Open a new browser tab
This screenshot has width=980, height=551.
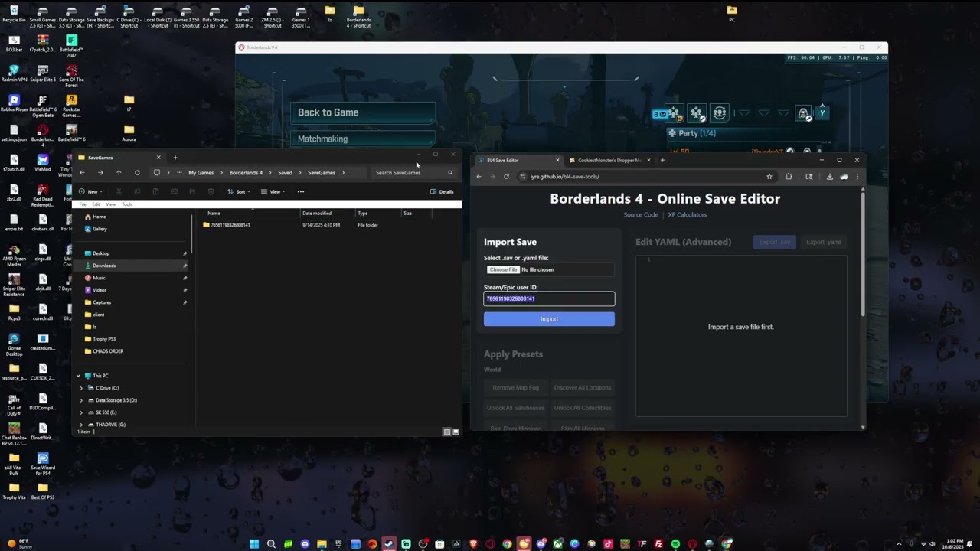tap(662, 160)
